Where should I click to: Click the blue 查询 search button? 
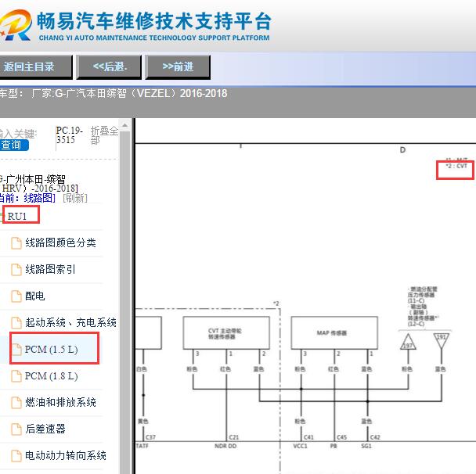pyautogui.click(x=13, y=145)
